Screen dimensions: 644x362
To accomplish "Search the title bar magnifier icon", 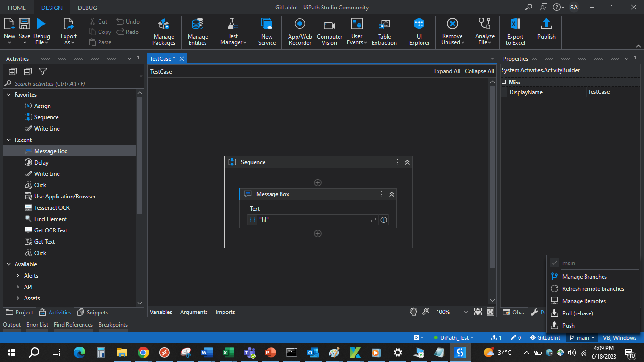I will pyautogui.click(x=528, y=7).
